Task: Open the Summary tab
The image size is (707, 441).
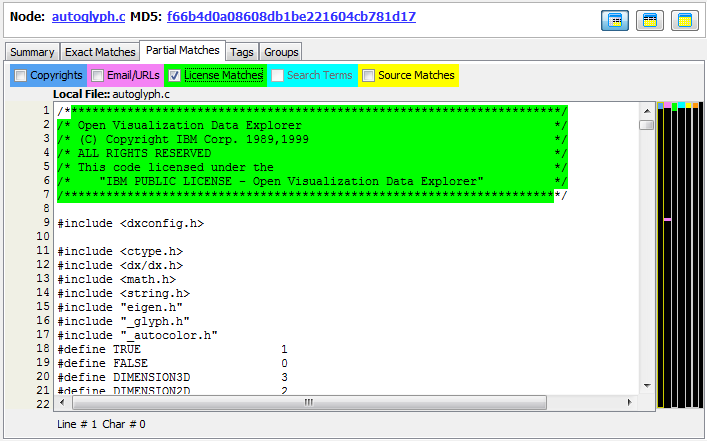Action: [x=32, y=52]
